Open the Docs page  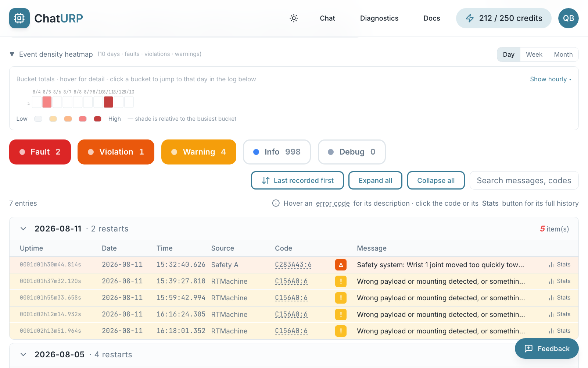tap(432, 18)
